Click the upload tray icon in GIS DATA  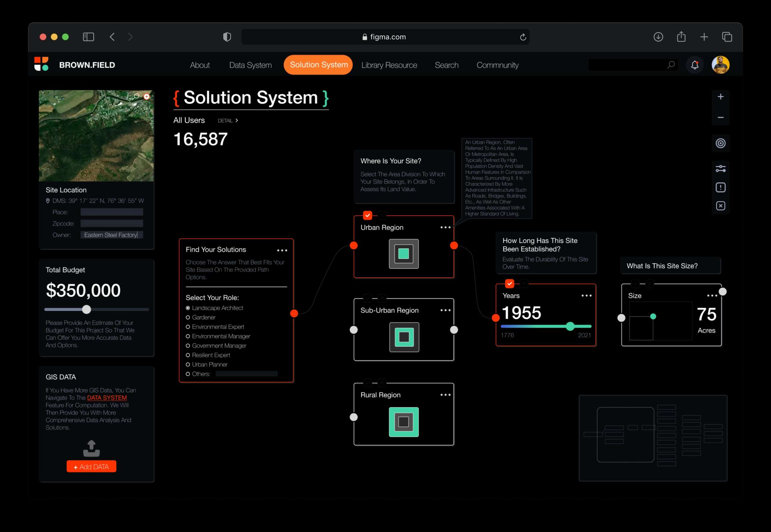(x=92, y=448)
